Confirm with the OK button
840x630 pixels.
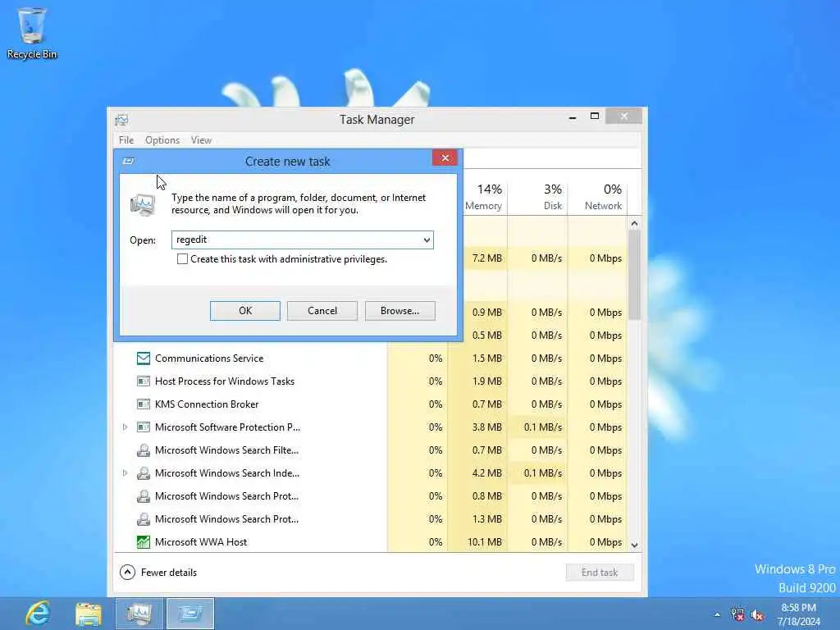tap(244, 311)
